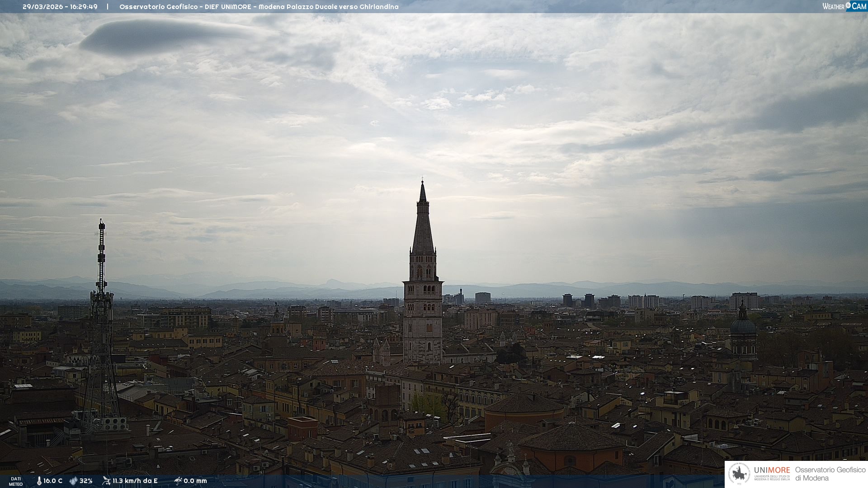The height and width of the screenshot is (488, 868).
Task: Click the rain umbrella precipitation icon
Action: [178, 481]
